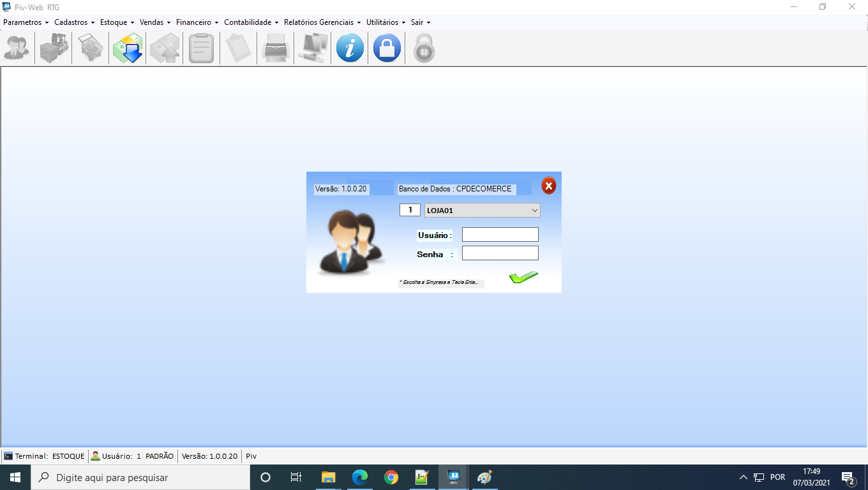The height and width of the screenshot is (490, 868).
Task: Open the Piv-Web app taskbar icon
Action: [454, 477]
